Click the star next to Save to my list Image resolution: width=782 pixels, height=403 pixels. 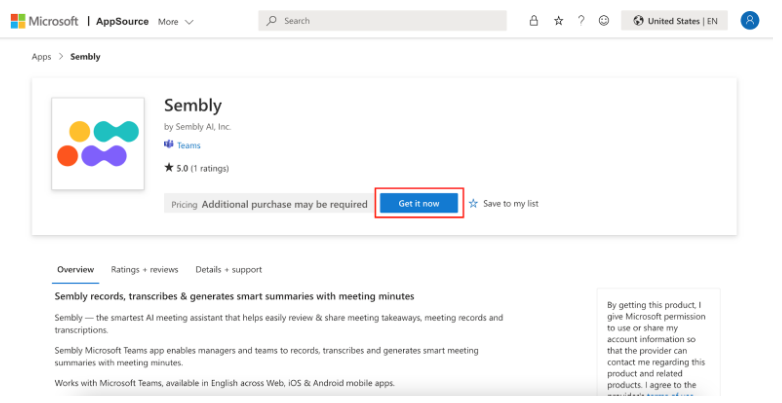pyautogui.click(x=473, y=203)
